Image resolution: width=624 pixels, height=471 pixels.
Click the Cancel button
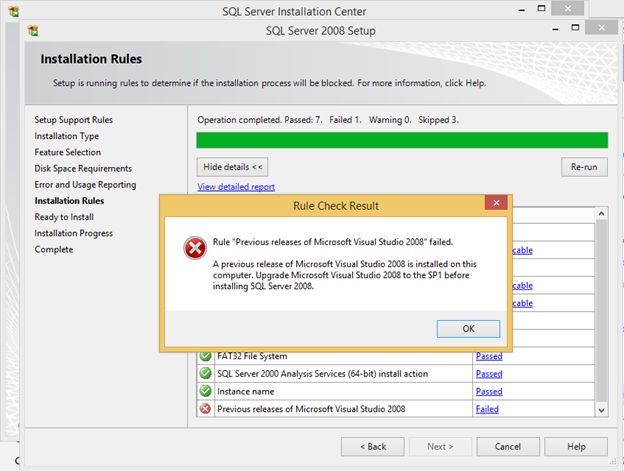[508, 447]
